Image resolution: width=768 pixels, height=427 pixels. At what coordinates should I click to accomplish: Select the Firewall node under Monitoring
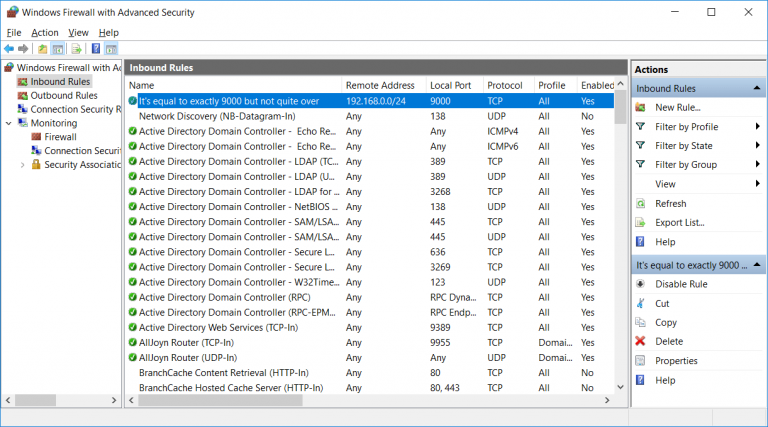point(60,137)
